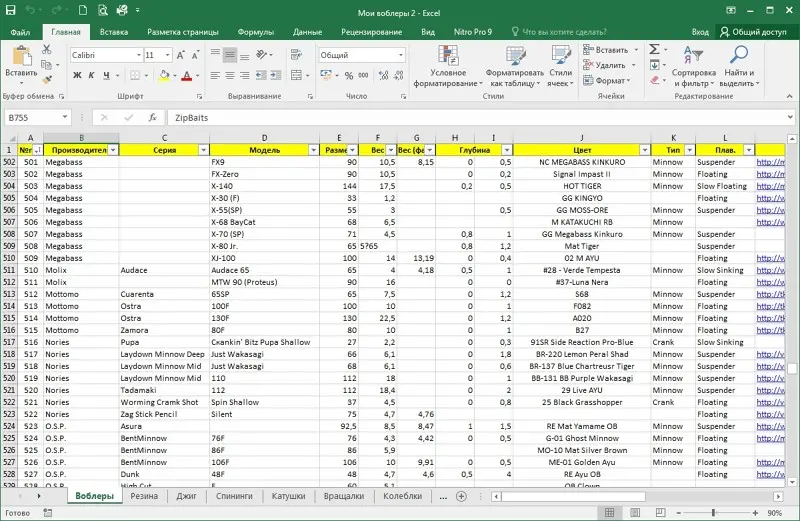The image size is (800, 521).
Task: Click the vertical scrollbar down arrow
Action: tap(792, 482)
